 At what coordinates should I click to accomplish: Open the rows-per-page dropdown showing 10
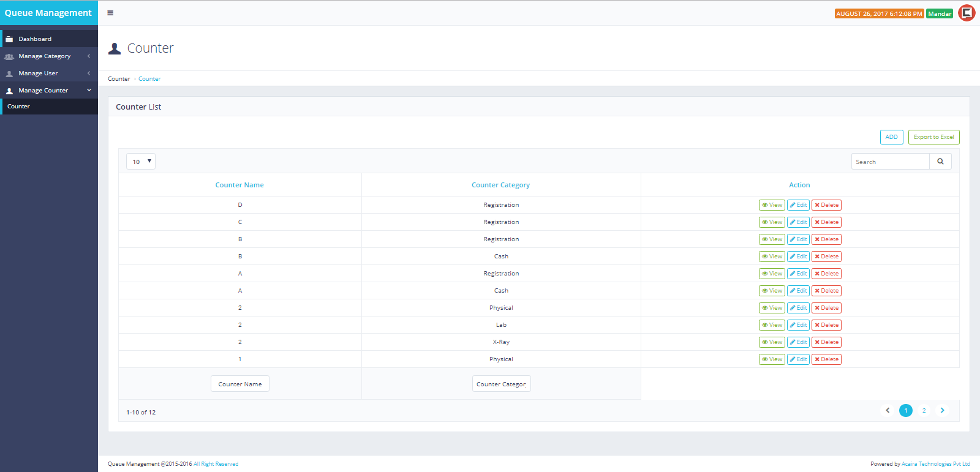point(141,162)
